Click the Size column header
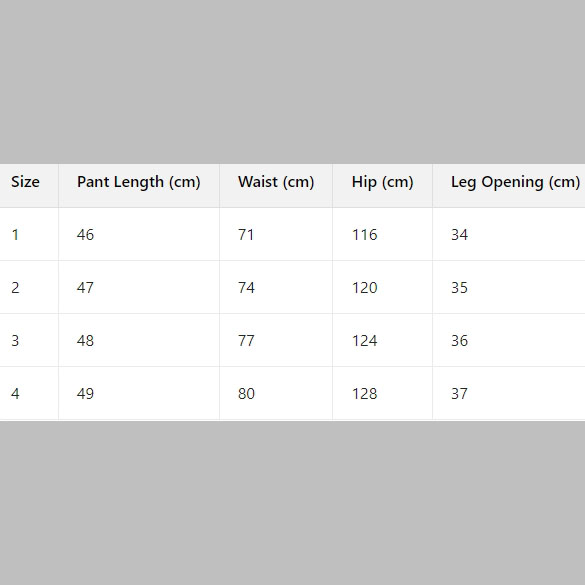The image size is (585, 585). coord(25,182)
